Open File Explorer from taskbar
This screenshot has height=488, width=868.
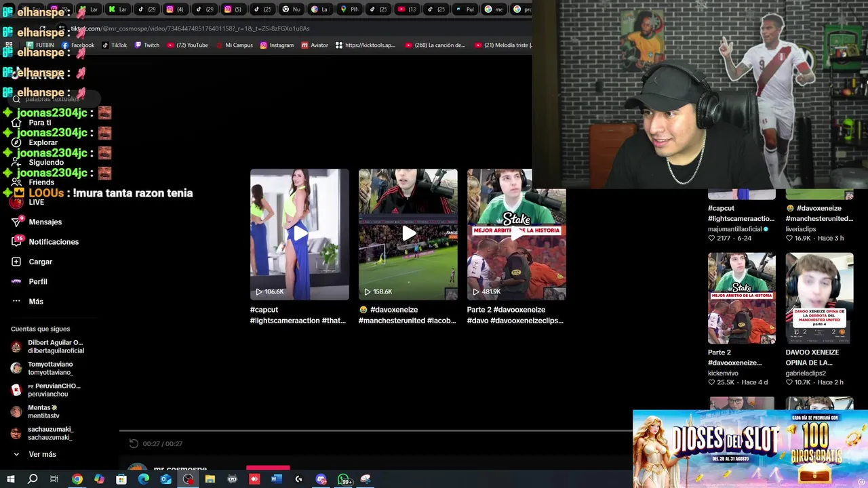tap(210, 479)
